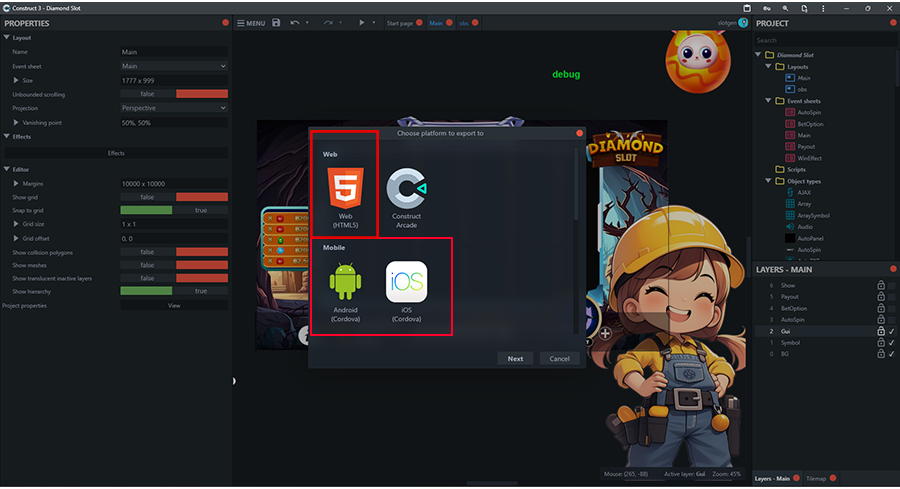
Task: Open Effects button in Properties
Action: [116, 153]
